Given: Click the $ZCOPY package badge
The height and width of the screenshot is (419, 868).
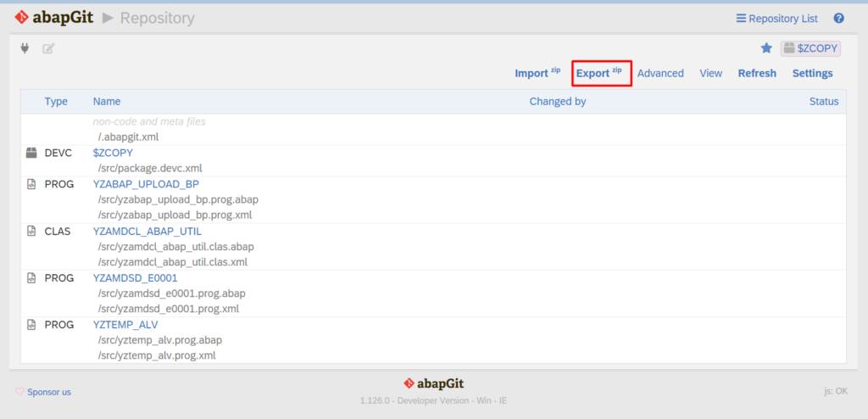Looking at the screenshot, I should point(810,48).
